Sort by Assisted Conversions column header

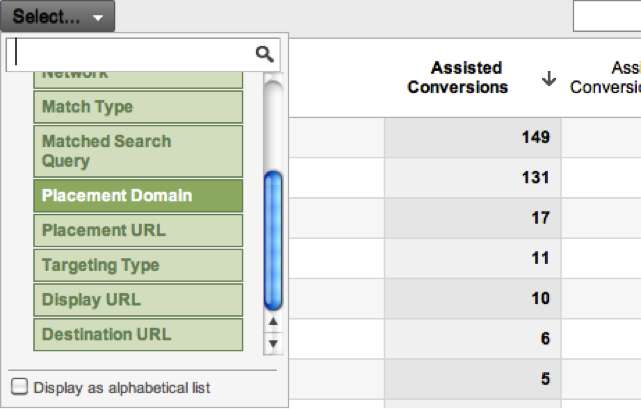[x=457, y=78]
